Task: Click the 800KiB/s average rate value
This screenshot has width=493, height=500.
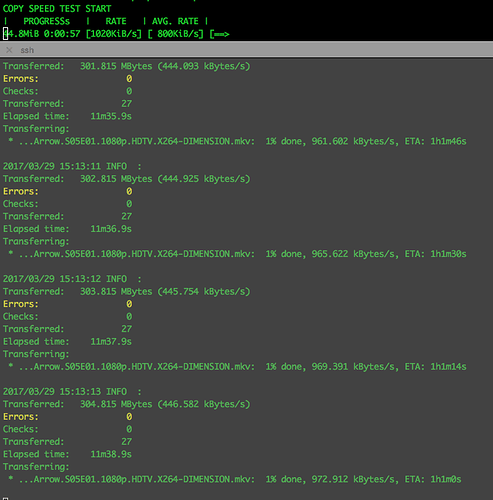Action: point(176,34)
